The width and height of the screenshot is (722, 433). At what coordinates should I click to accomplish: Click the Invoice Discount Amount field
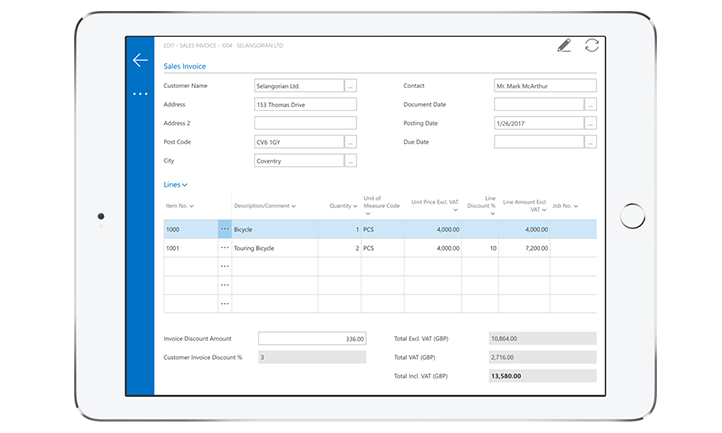[x=312, y=339]
